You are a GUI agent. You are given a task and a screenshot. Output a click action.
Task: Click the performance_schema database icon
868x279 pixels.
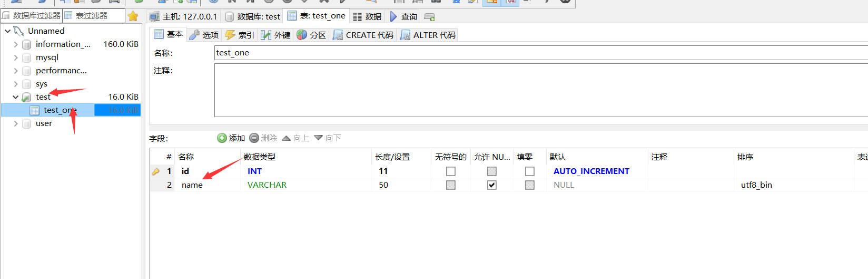27,71
